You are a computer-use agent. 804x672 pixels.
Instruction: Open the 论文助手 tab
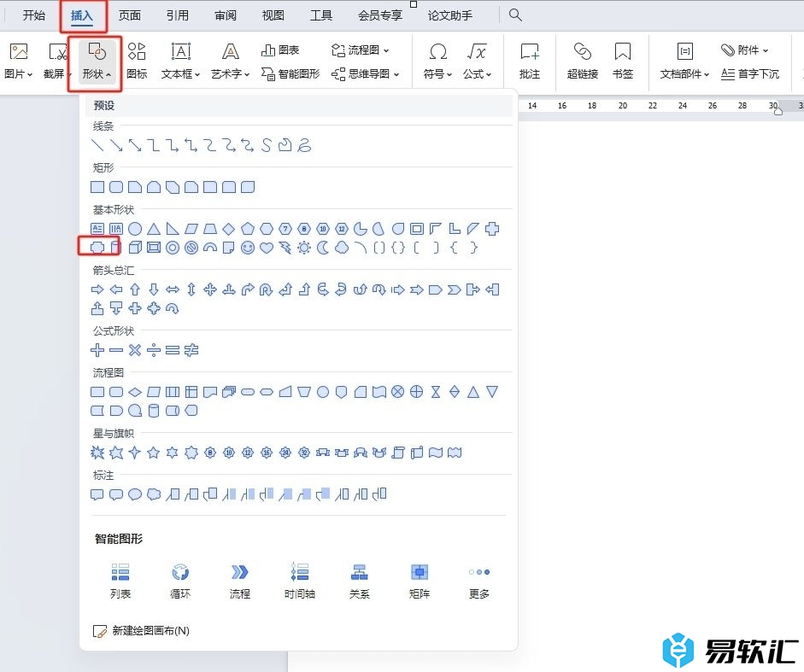450,15
